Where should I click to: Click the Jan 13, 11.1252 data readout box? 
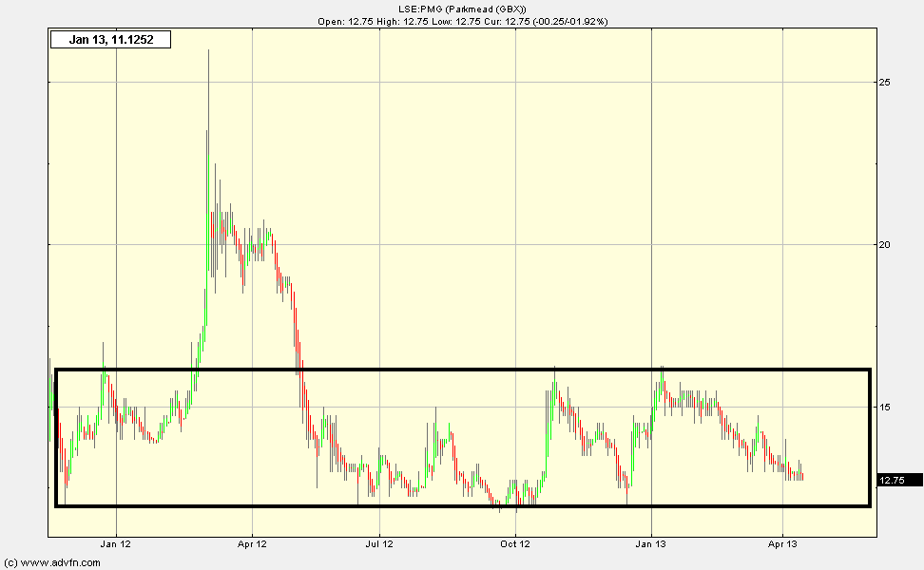click(x=111, y=40)
